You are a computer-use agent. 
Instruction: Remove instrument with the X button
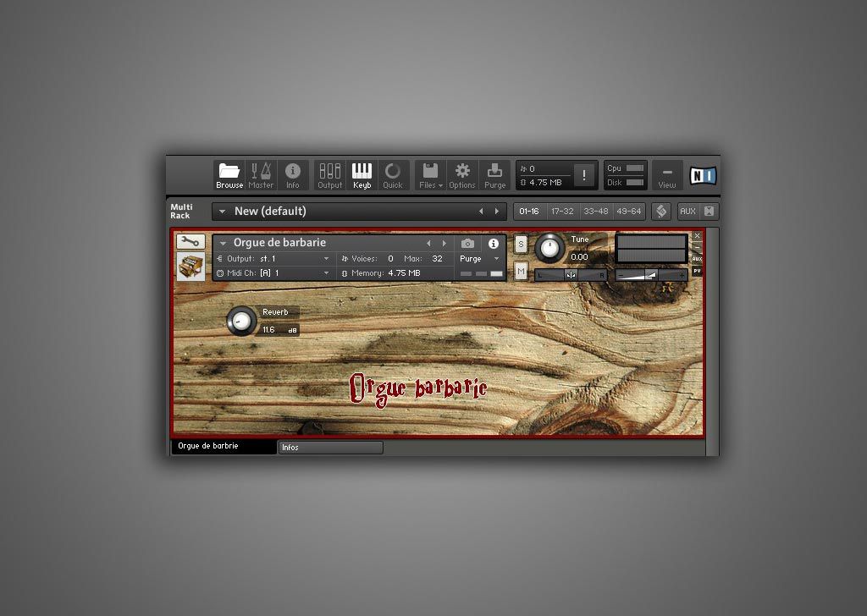click(698, 235)
